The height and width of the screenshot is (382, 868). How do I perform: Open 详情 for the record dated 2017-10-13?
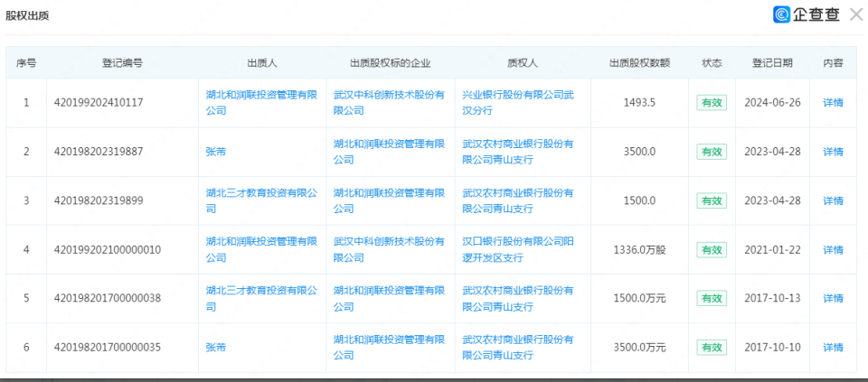pos(833,299)
